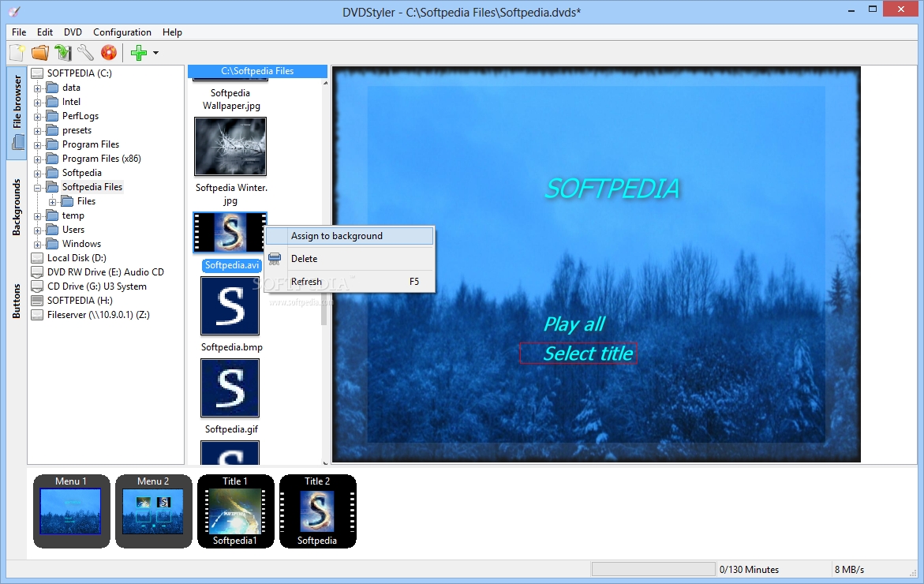Viewport: 924px width, 584px height.
Task: Open DVD options wrench icon
Action: (85, 53)
